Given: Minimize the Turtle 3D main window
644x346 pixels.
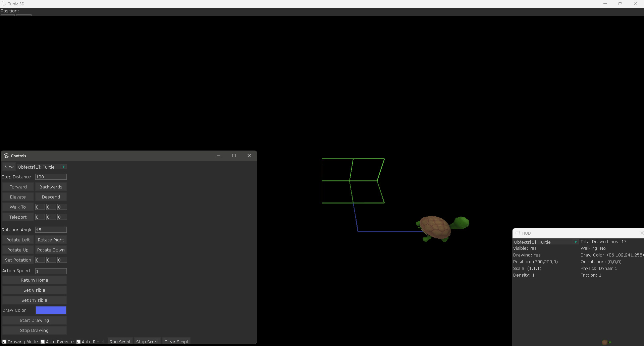Looking at the screenshot, I should coord(605,4).
